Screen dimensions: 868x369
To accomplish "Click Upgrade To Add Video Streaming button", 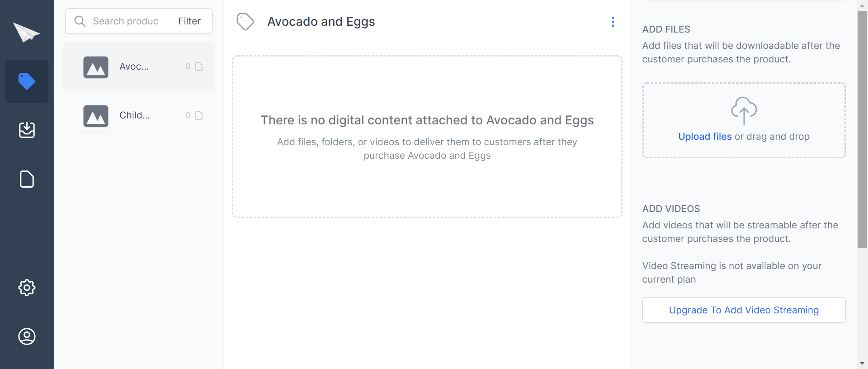I will (x=744, y=310).
